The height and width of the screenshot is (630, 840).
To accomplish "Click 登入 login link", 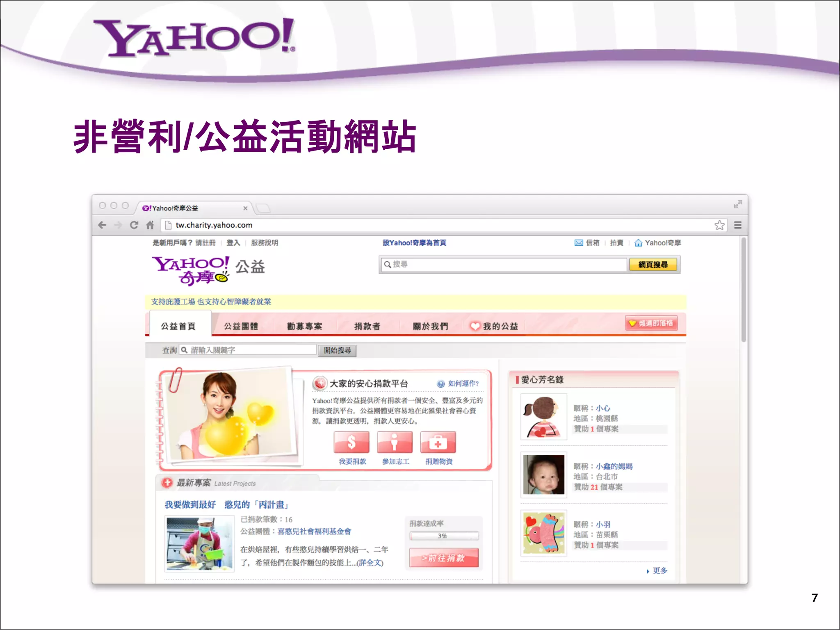I will pos(233,243).
